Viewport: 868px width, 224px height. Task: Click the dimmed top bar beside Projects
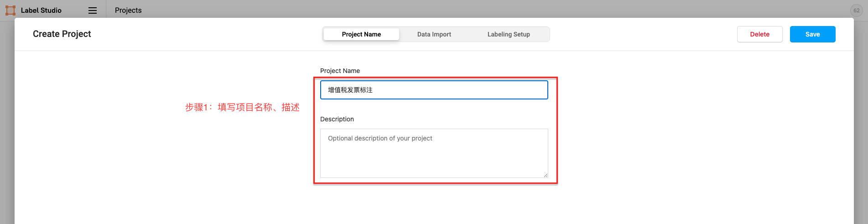(x=456, y=9)
